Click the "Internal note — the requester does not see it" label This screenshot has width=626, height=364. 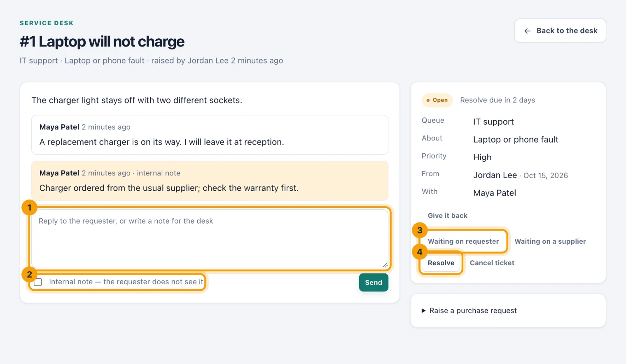pos(126,282)
